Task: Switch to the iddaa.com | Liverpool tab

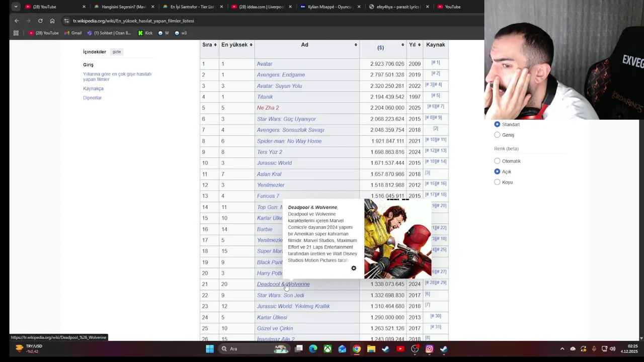Action: point(261,7)
